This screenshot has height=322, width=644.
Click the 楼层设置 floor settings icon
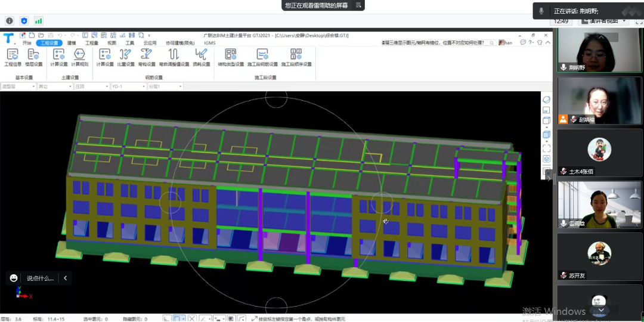click(x=33, y=57)
